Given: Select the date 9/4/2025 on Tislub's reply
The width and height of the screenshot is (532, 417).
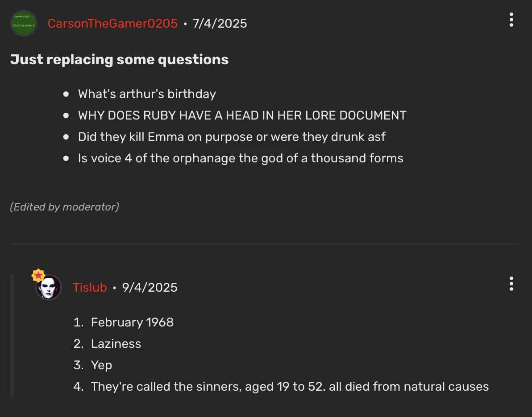Looking at the screenshot, I should tap(150, 288).
